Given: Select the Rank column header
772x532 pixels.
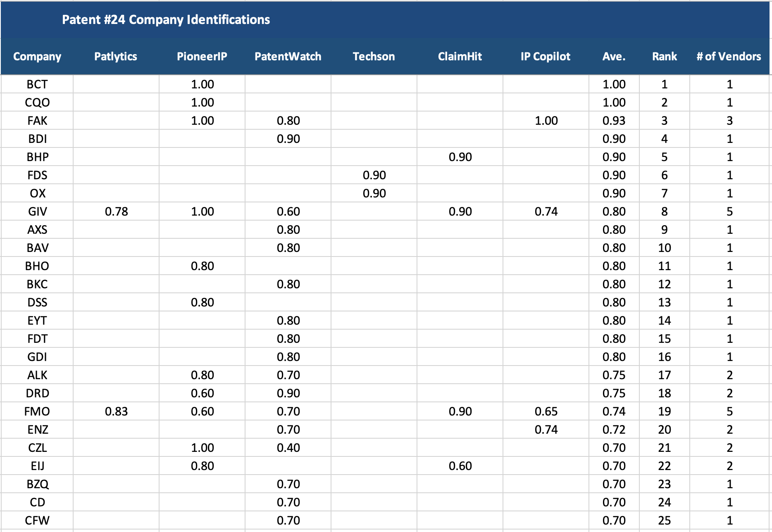Looking at the screenshot, I should pyautogui.click(x=665, y=57).
